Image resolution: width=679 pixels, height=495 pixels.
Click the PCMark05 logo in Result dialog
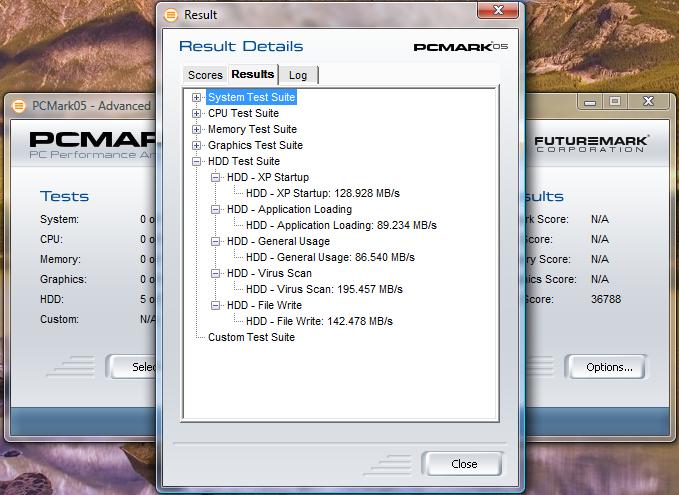(x=460, y=47)
